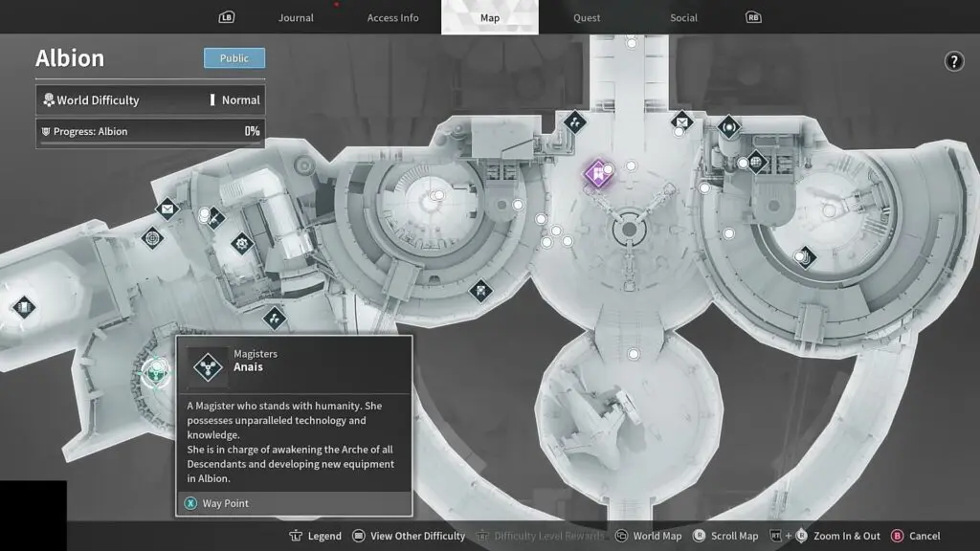The height and width of the screenshot is (551, 980).
Task: Select the gear workbench map icon
Action: pyautogui.click(x=241, y=243)
